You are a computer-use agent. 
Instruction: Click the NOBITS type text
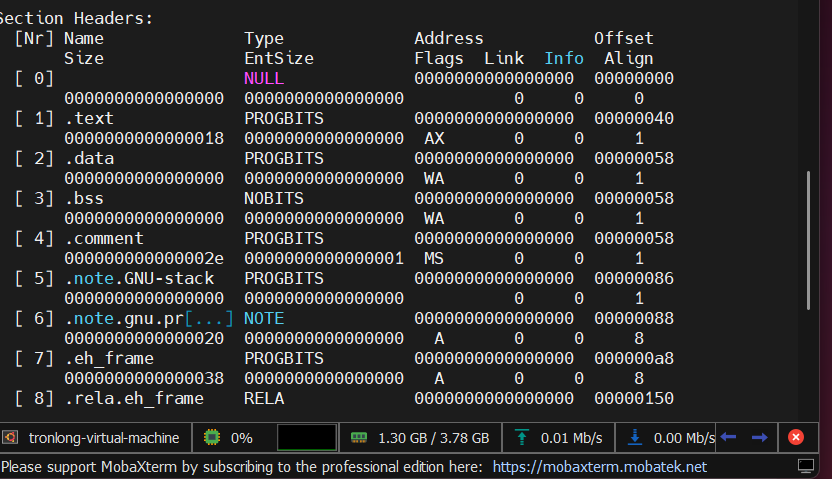[274, 198]
